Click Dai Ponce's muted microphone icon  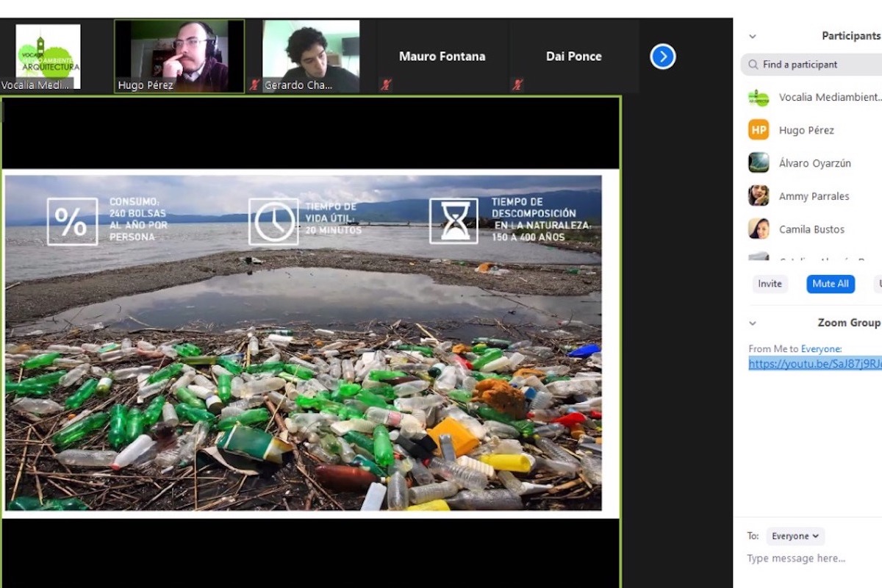[517, 85]
